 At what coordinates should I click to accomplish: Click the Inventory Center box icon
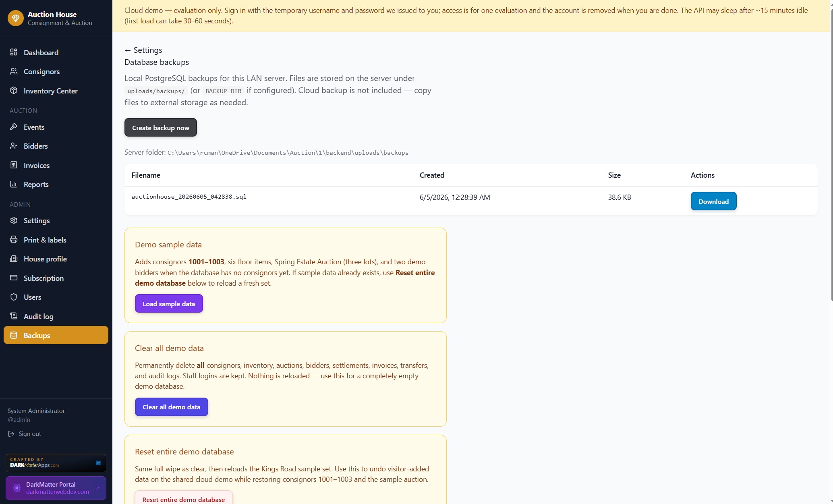(14, 91)
